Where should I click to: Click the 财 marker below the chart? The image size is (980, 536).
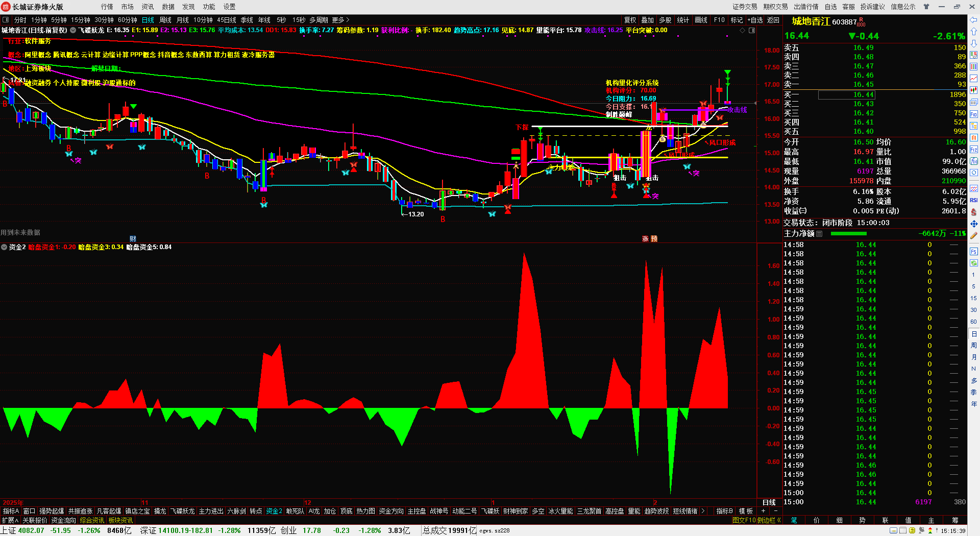[133, 238]
